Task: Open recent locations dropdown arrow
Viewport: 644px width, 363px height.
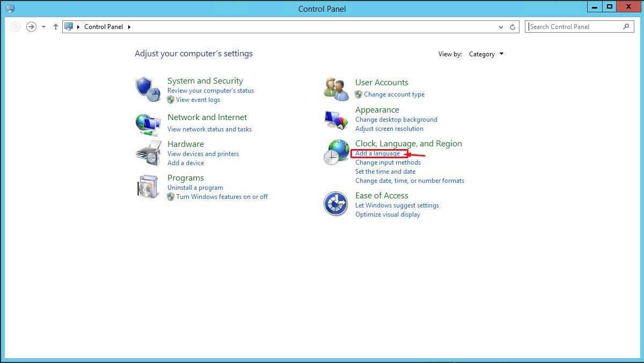Action: [x=44, y=27]
